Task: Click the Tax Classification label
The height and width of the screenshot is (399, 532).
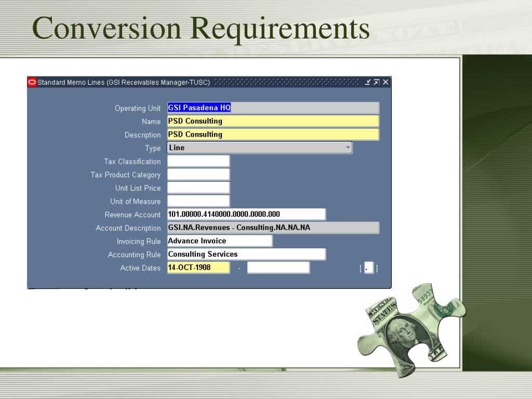Action: [132, 162]
